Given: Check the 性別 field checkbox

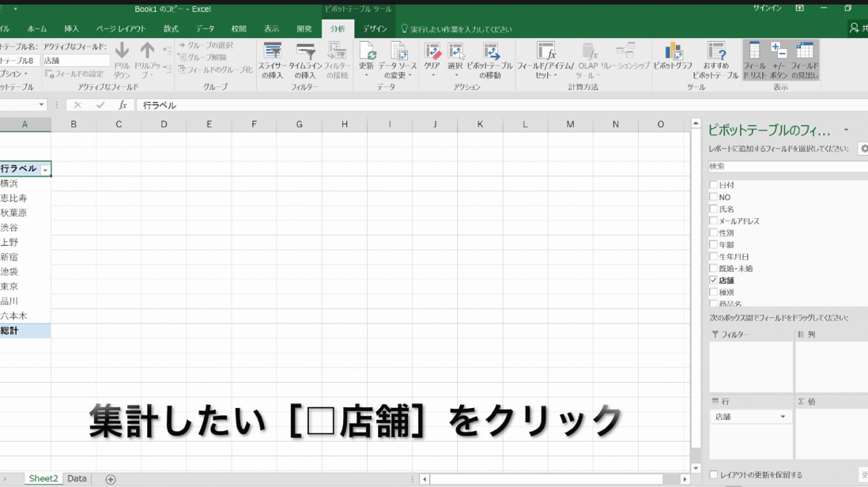Looking at the screenshot, I should pyautogui.click(x=714, y=232).
